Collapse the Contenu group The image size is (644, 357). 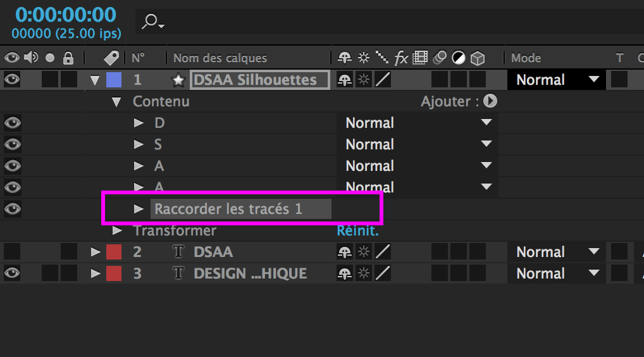point(116,101)
